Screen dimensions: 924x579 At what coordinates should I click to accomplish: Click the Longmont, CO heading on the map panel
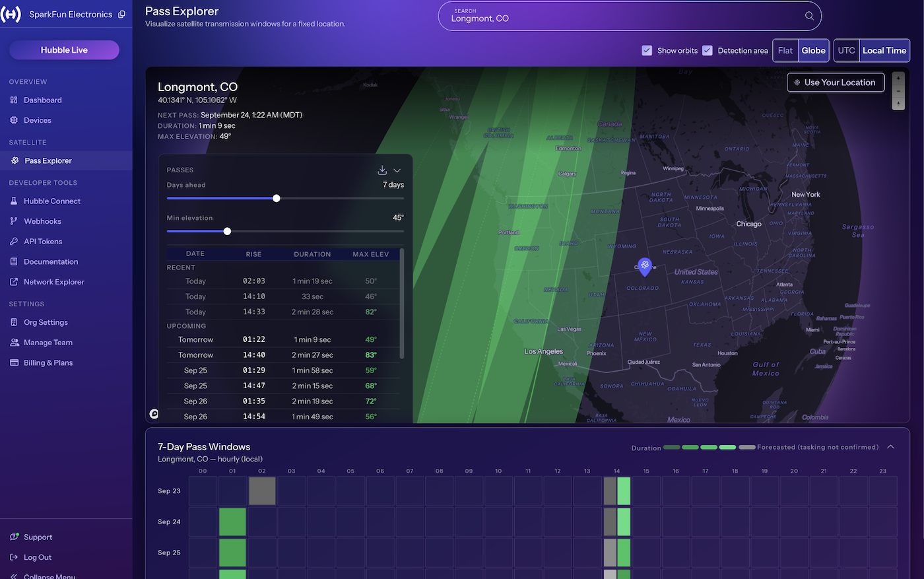197,87
